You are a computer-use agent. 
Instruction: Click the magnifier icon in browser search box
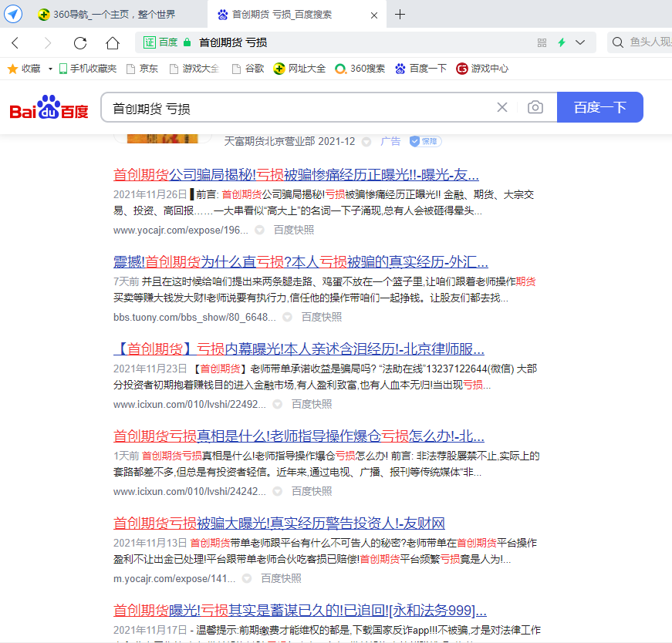tap(617, 42)
